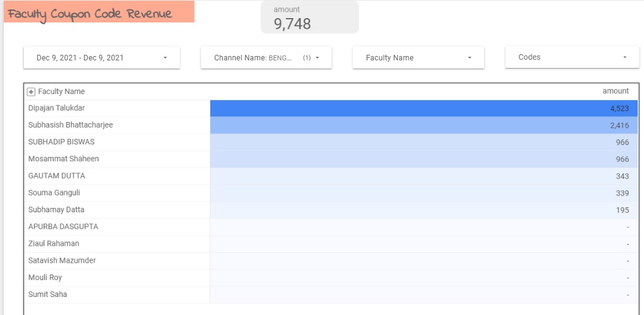Sort table by amount column header
Image resolution: width=644 pixels, height=315 pixels.
click(615, 91)
